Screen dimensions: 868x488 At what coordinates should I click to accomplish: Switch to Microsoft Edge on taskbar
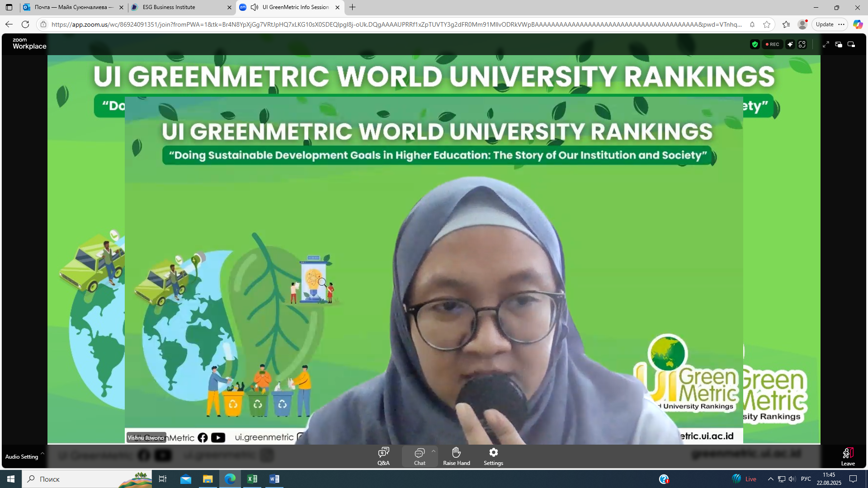coord(230,479)
